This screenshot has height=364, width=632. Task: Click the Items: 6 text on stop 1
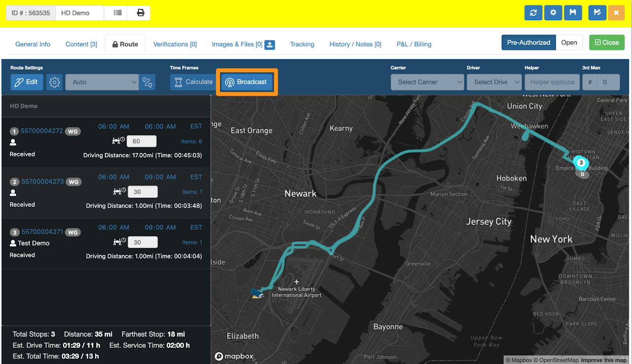click(x=192, y=142)
